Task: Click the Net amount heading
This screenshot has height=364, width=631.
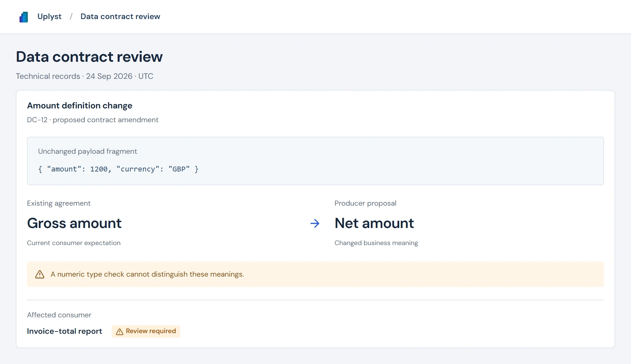Action: pyautogui.click(x=374, y=223)
